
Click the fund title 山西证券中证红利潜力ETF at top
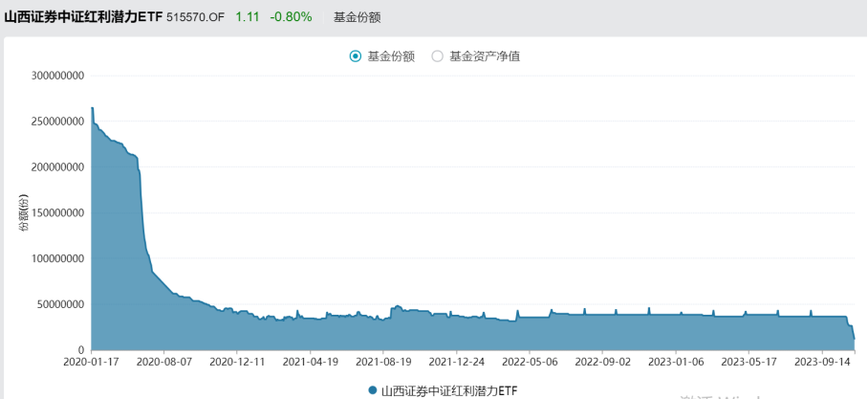pyautogui.click(x=83, y=16)
